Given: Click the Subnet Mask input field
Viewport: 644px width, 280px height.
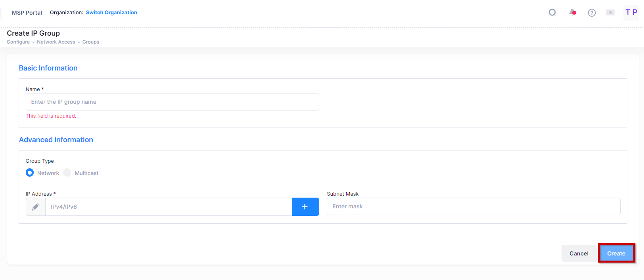Looking at the screenshot, I should [473, 206].
